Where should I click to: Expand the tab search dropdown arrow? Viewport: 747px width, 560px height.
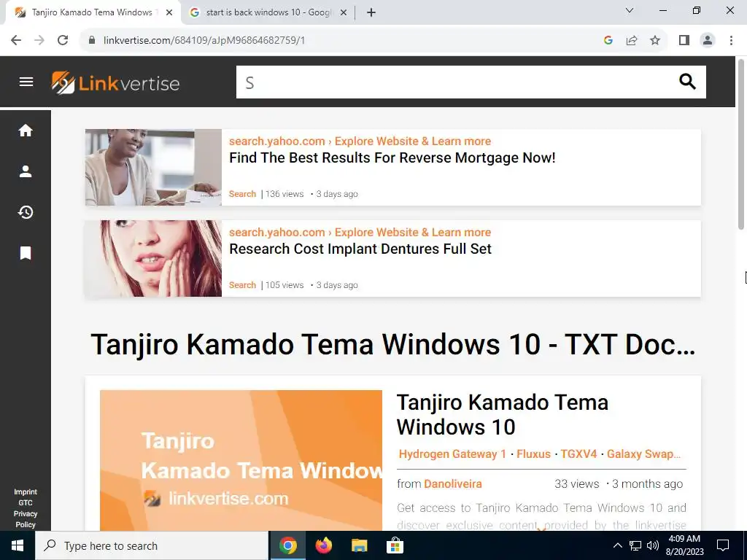click(630, 10)
